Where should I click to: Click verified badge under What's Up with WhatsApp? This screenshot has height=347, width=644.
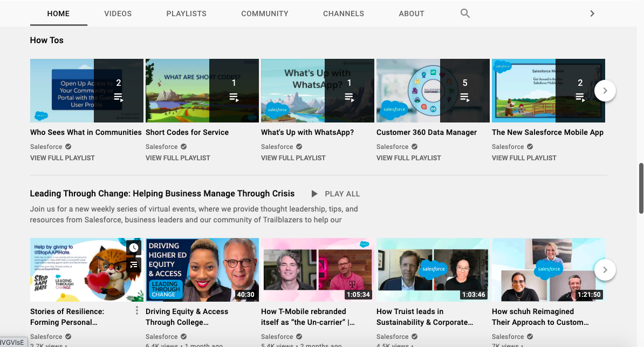pos(299,147)
